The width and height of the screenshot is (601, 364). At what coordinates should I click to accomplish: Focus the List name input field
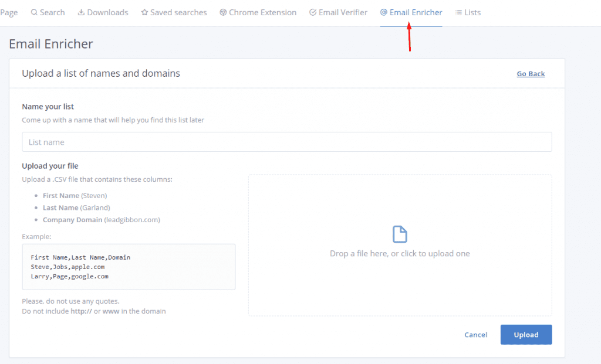286,142
